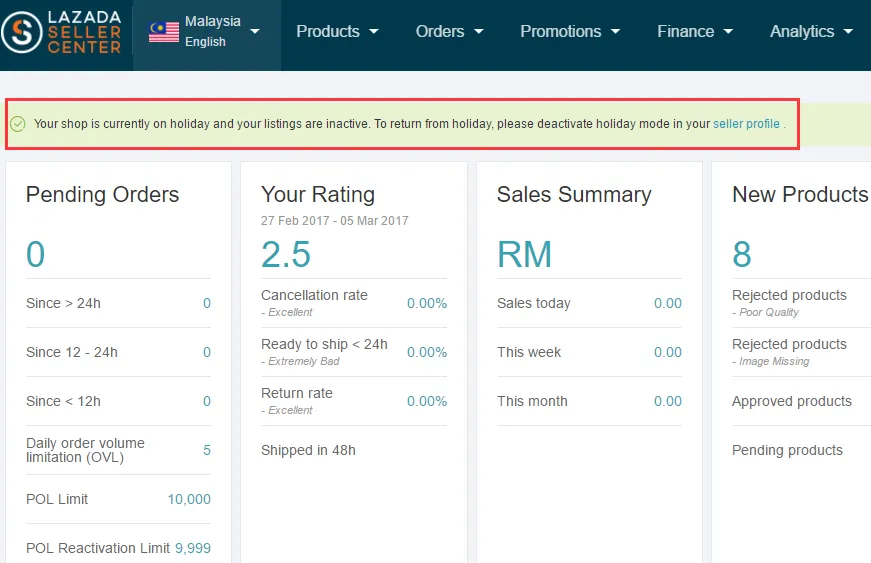Screen dimensions: 871x563
Task: Click the Return rate 0.00% value
Action: 427,401
